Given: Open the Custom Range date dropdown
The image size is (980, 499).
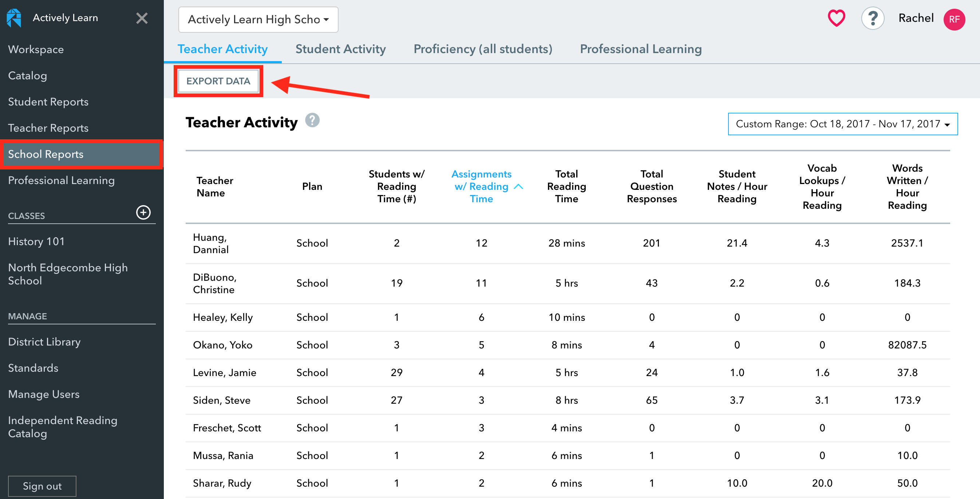Looking at the screenshot, I should click(x=843, y=124).
